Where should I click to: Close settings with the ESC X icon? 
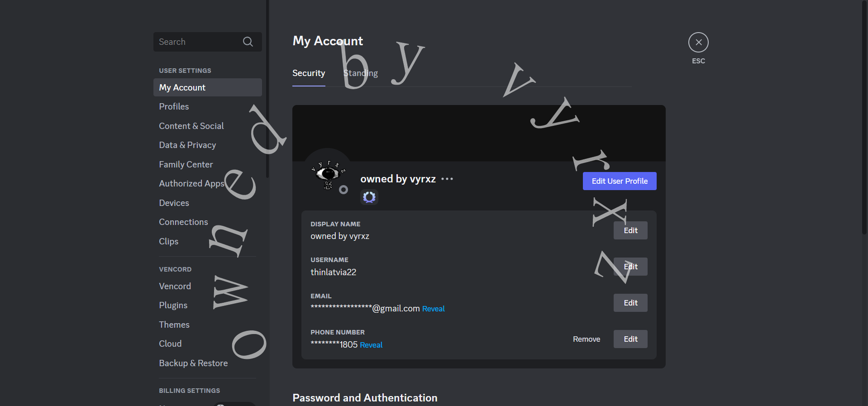[x=698, y=43]
